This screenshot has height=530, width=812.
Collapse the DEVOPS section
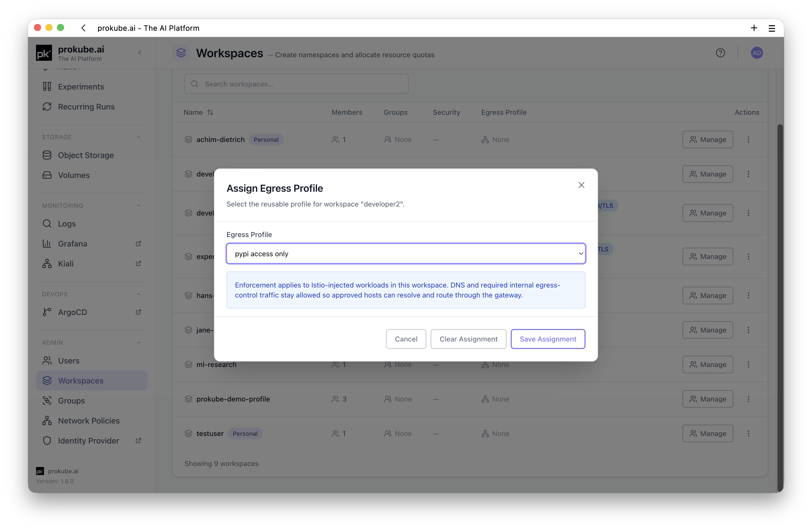(138, 294)
